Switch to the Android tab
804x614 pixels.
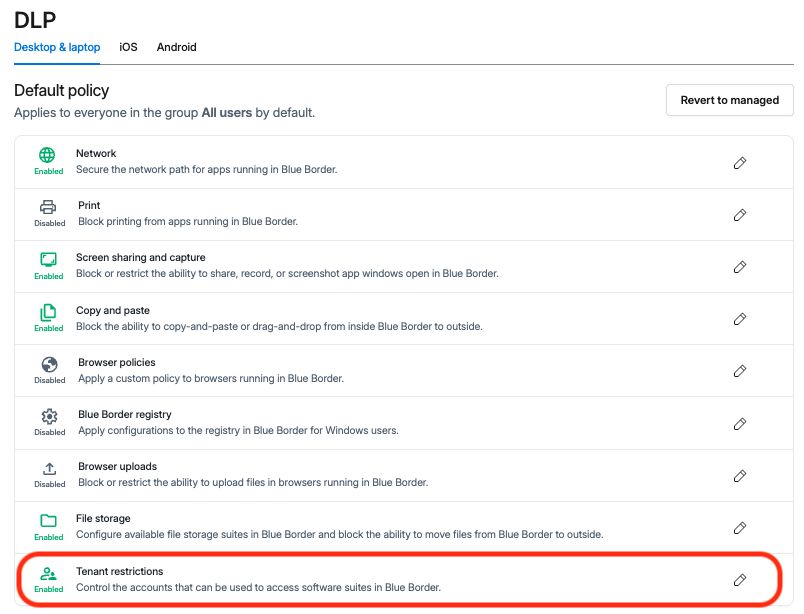point(176,47)
